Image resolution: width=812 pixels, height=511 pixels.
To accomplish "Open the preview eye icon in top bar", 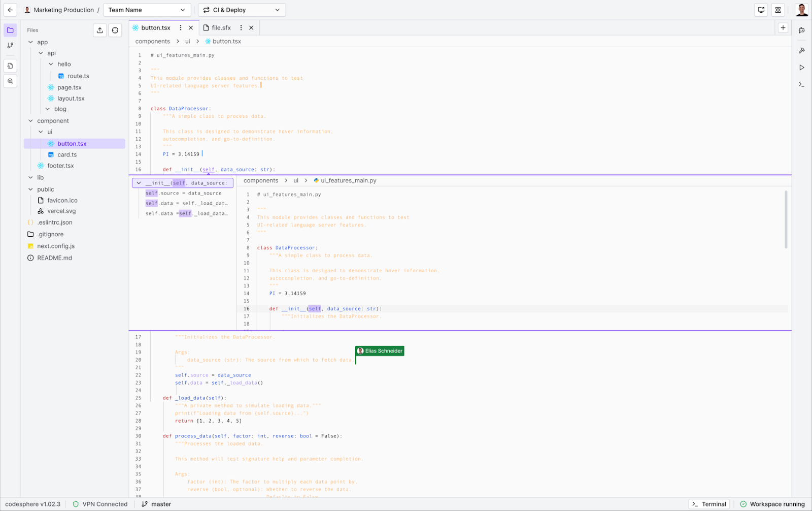I will click(x=778, y=10).
